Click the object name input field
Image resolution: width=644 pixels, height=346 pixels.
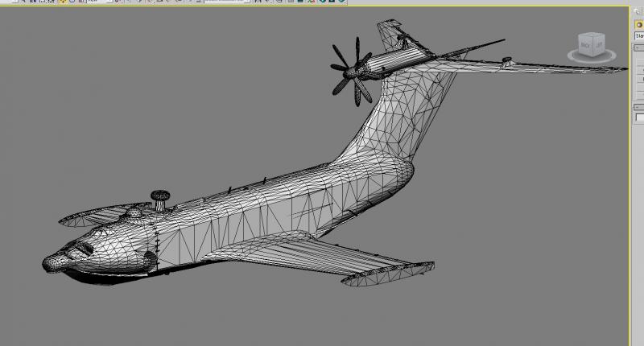640,117
